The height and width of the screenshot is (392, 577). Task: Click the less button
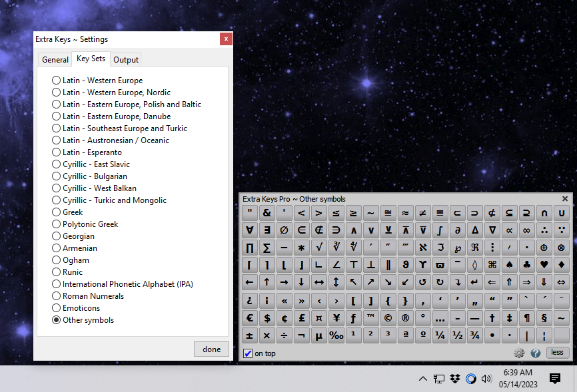pyautogui.click(x=557, y=352)
